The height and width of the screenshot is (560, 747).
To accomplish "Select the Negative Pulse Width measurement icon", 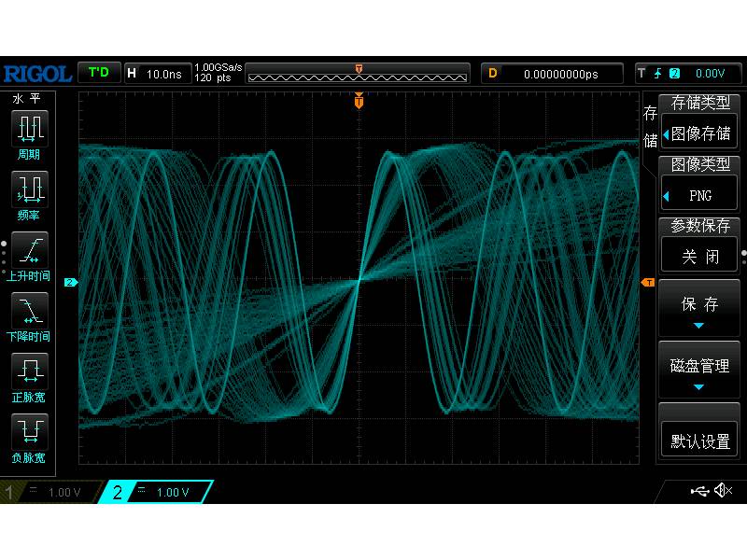I will 29,432.
